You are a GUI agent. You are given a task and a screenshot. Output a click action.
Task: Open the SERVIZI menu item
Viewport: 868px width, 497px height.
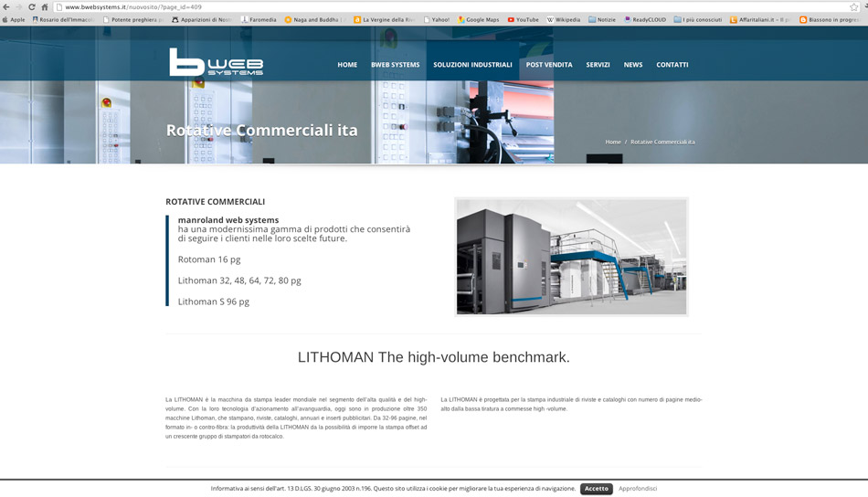pyautogui.click(x=598, y=65)
